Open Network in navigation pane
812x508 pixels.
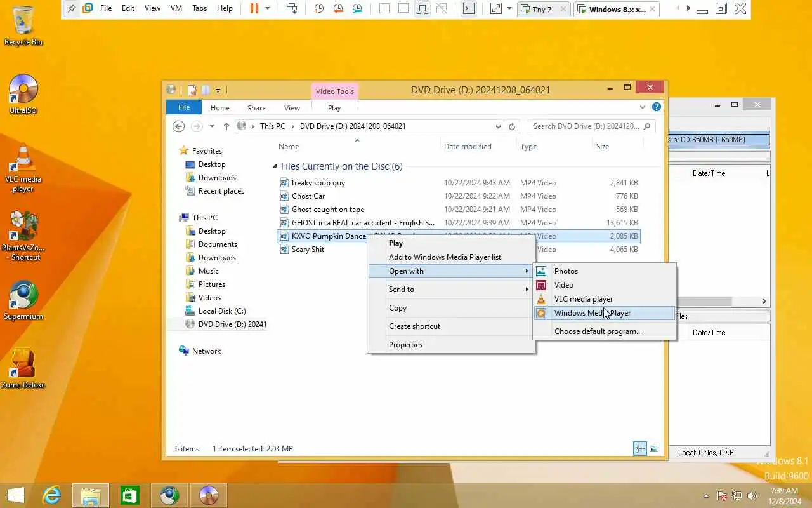(206, 351)
